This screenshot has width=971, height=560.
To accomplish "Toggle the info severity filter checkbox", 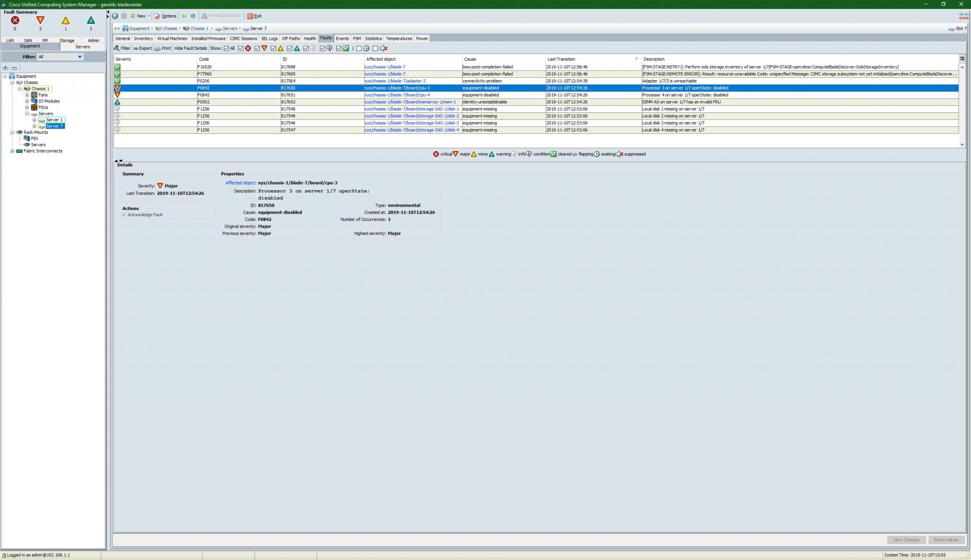I will pos(306,48).
